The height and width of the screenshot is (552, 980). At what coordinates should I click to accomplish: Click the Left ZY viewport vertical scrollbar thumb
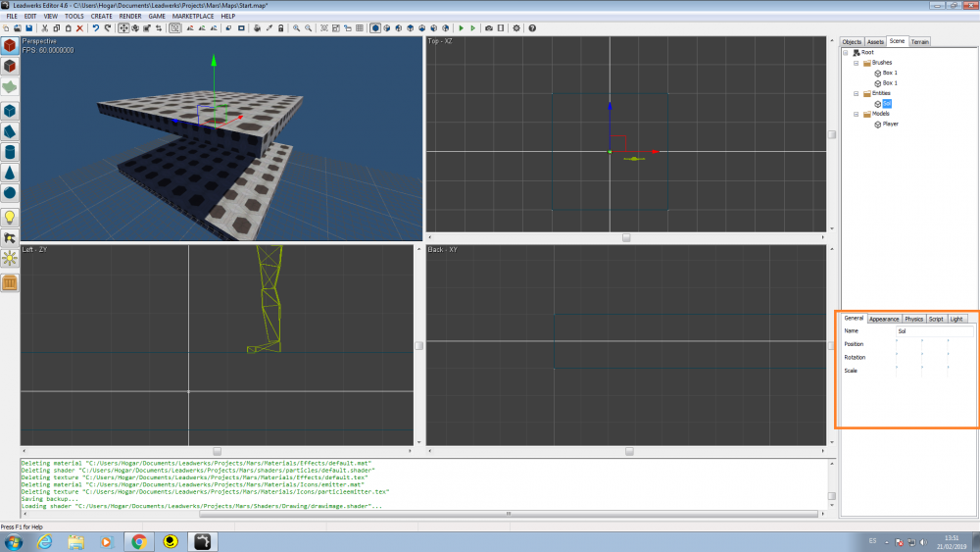(418, 346)
